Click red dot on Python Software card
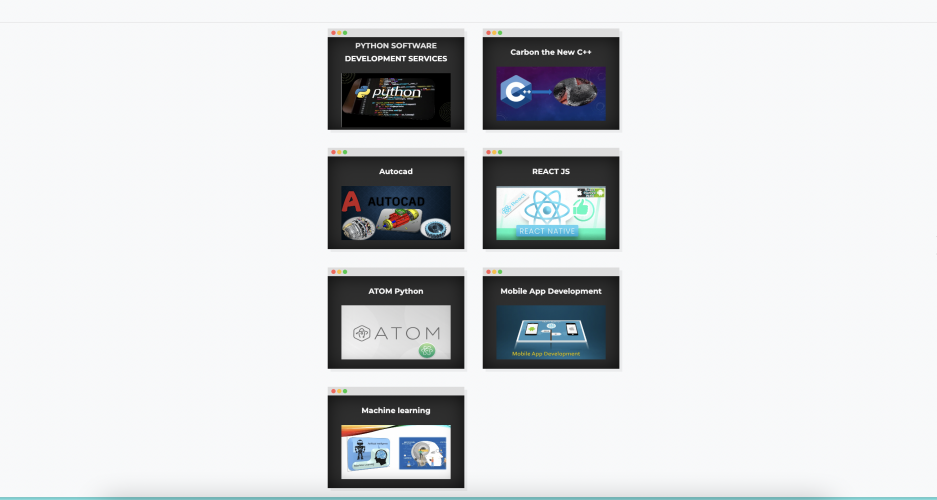 click(x=333, y=33)
